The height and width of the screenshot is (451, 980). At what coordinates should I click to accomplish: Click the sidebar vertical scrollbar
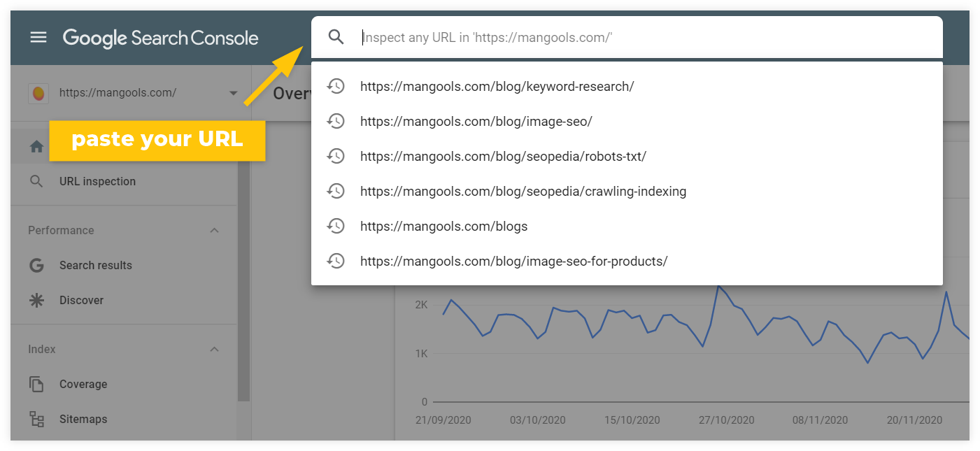tap(243, 280)
